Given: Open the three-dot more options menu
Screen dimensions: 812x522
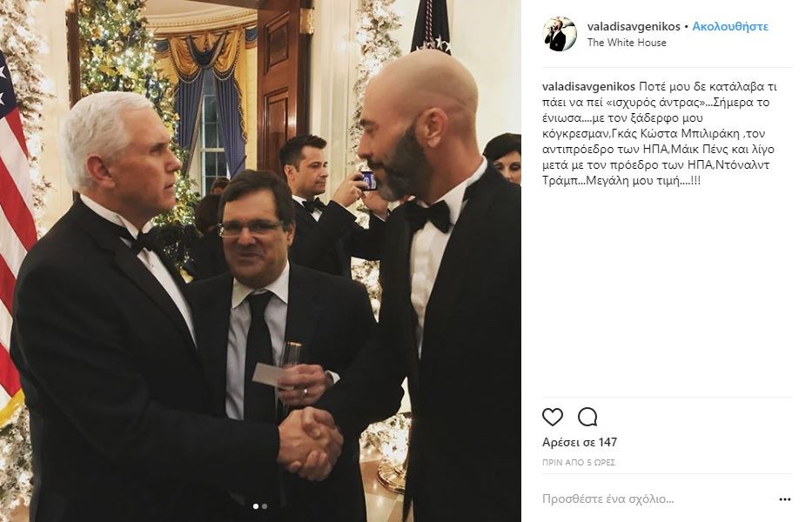Looking at the screenshot, I should (x=784, y=499).
